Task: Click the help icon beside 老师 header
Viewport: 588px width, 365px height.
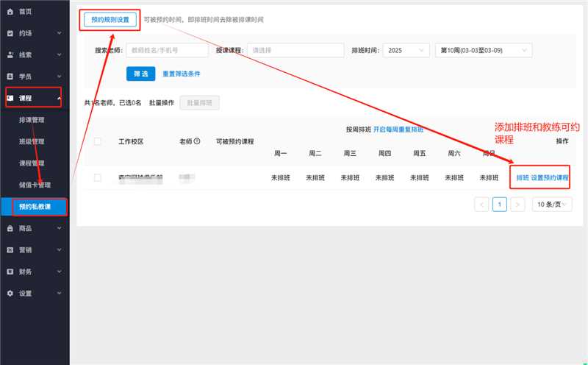Action: (x=197, y=141)
